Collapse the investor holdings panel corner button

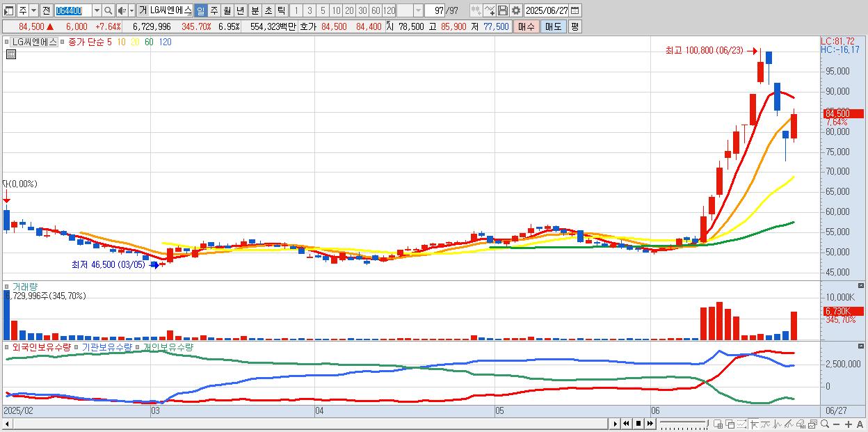861,346
